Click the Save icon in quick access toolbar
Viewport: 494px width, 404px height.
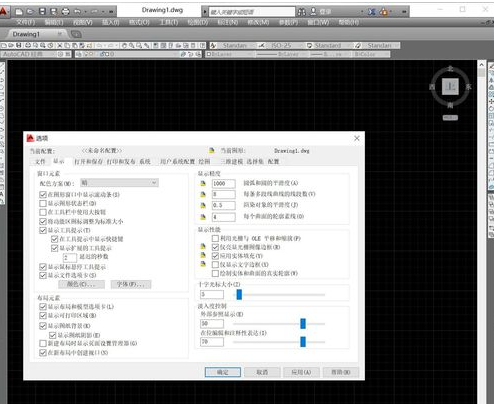click(x=42, y=11)
